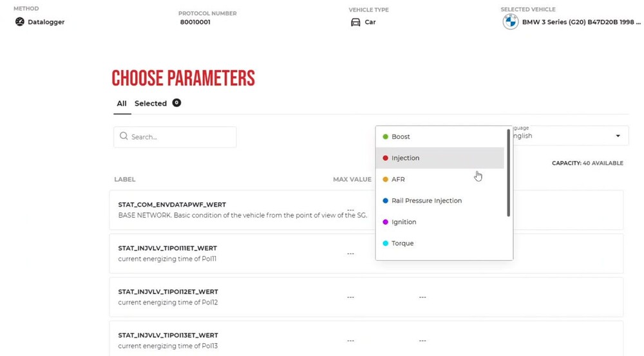
Task: Switch to the All tab
Action: click(x=122, y=104)
